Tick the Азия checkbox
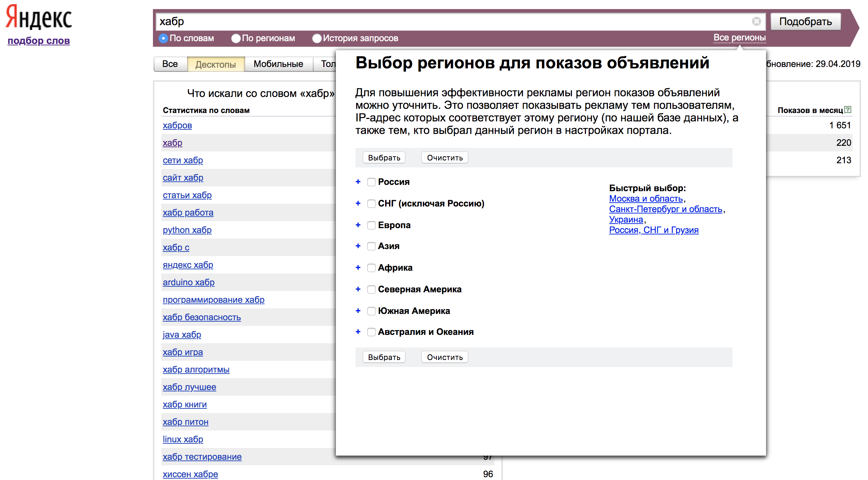The width and height of the screenshot is (868, 480). click(x=372, y=246)
